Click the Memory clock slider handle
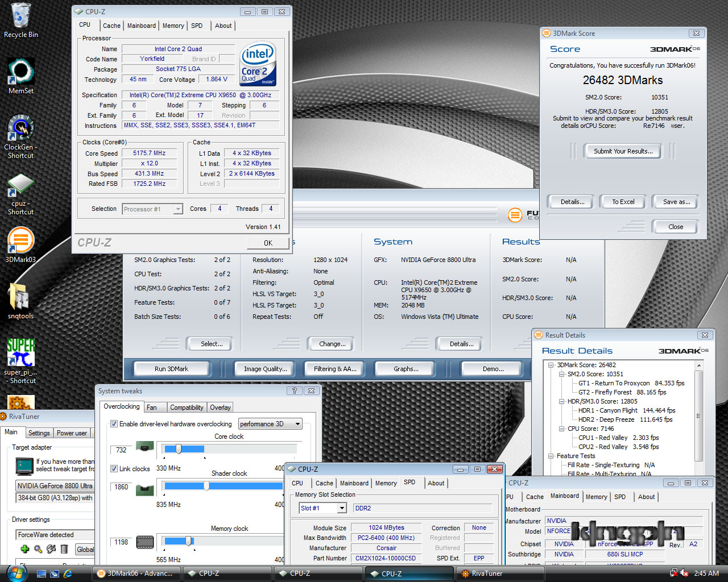 tap(188, 541)
